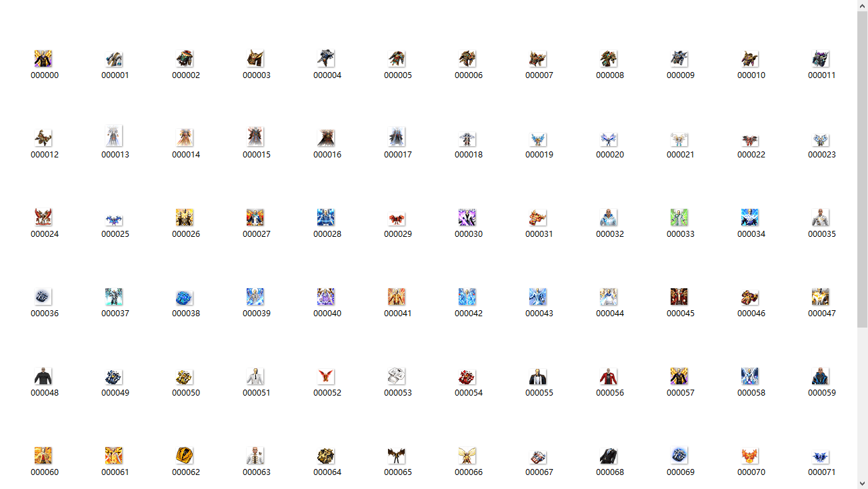Click the file name 000057

click(x=681, y=393)
